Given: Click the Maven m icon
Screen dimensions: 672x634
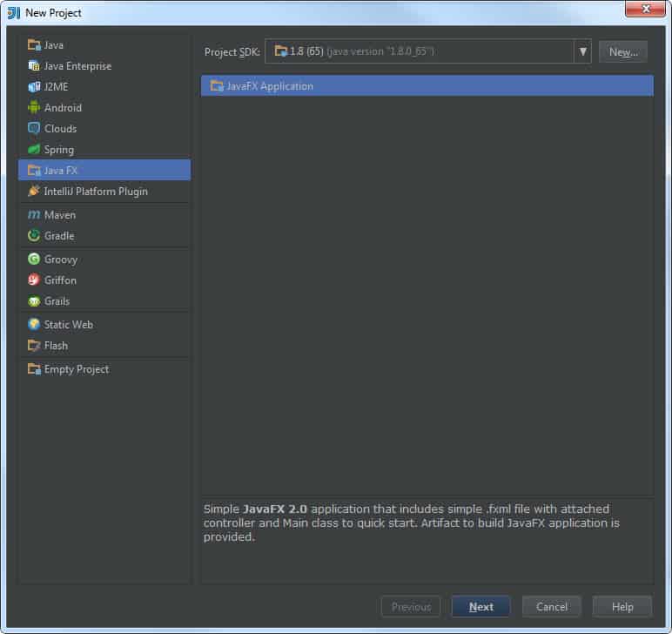Looking at the screenshot, I should tap(34, 214).
